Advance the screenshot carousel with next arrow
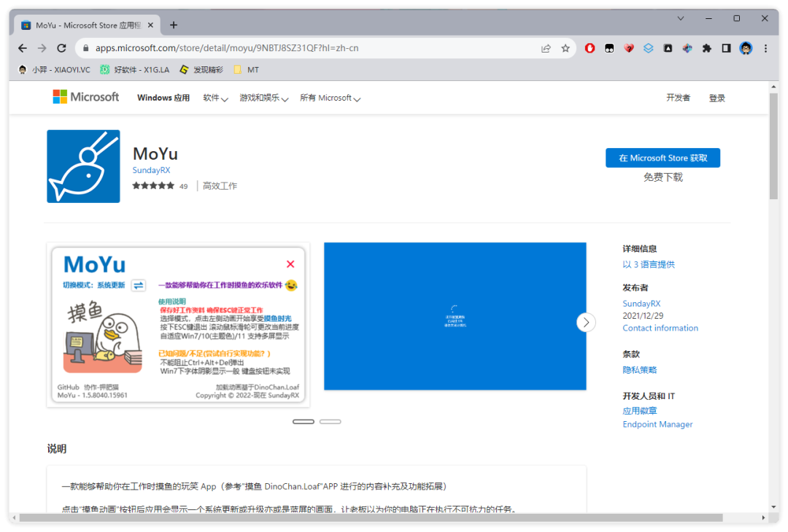This screenshot has height=532, width=788. 586,323
